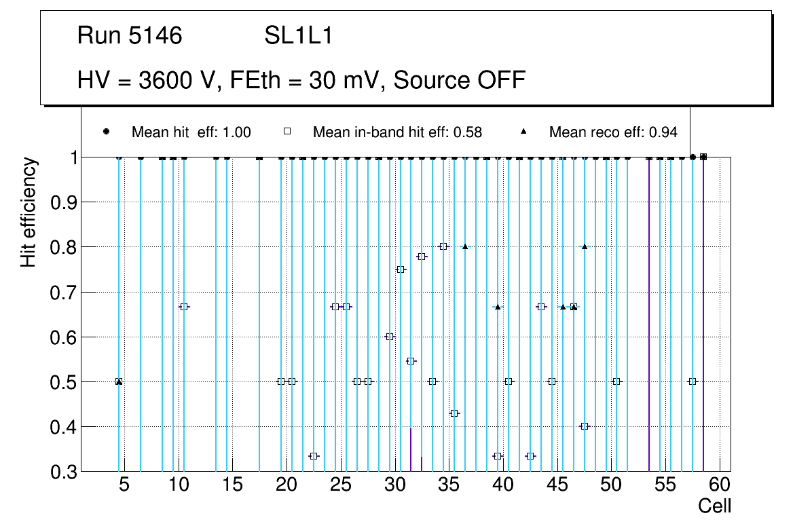Image resolution: width=812 pixels, height=524 pixels.
Task: Select the "Hit efficiency" y-axis title
Action: coord(28,212)
